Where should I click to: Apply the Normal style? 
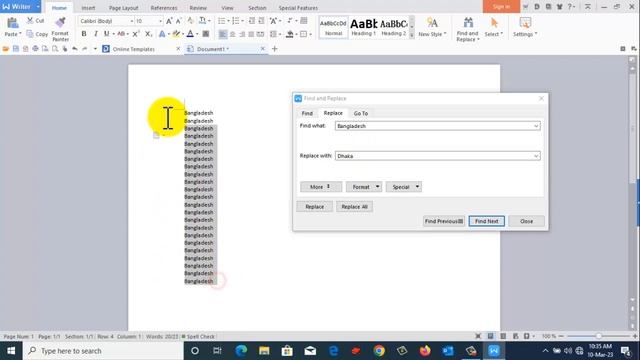coord(333,27)
